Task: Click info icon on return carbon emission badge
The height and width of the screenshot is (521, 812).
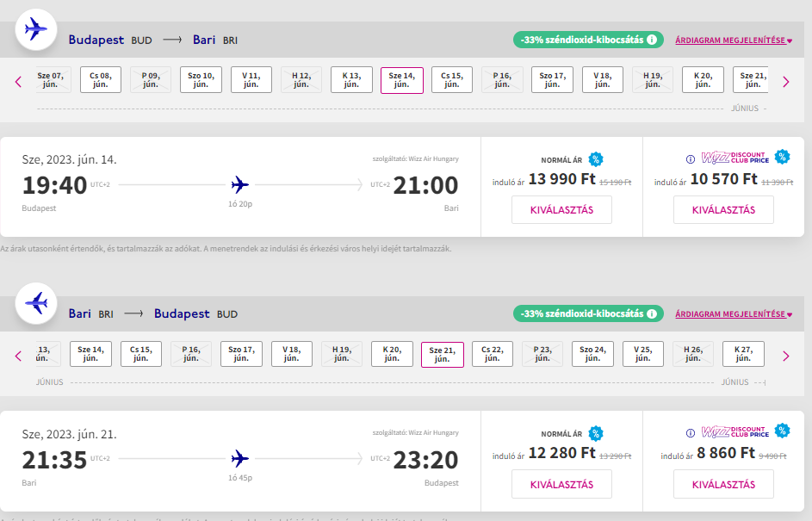Action: [x=652, y=313]
